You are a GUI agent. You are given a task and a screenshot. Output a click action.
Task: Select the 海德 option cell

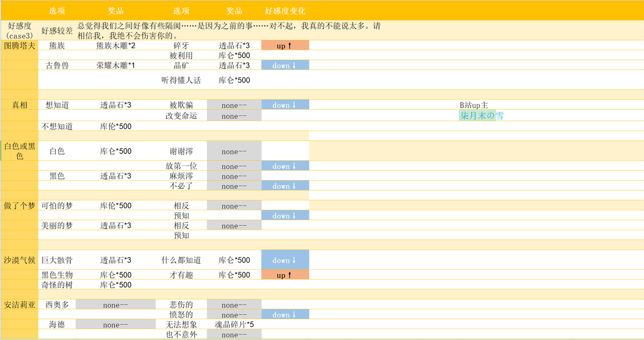(x=57, y=324)
